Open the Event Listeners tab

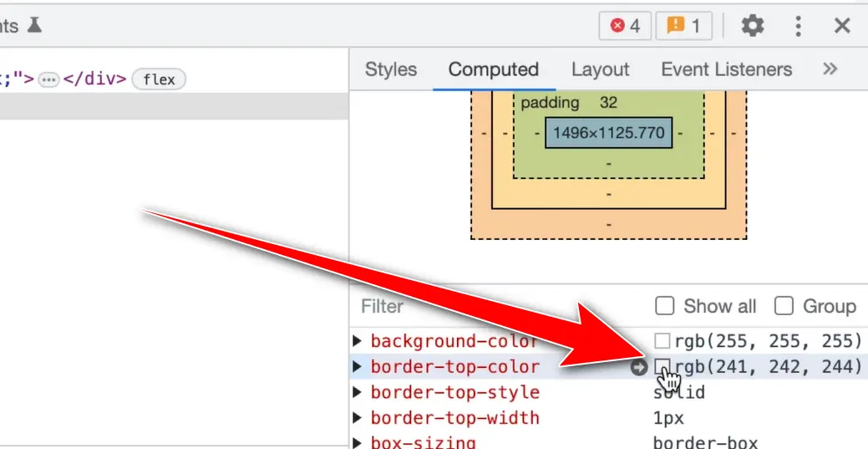click(x=726, y=69)
